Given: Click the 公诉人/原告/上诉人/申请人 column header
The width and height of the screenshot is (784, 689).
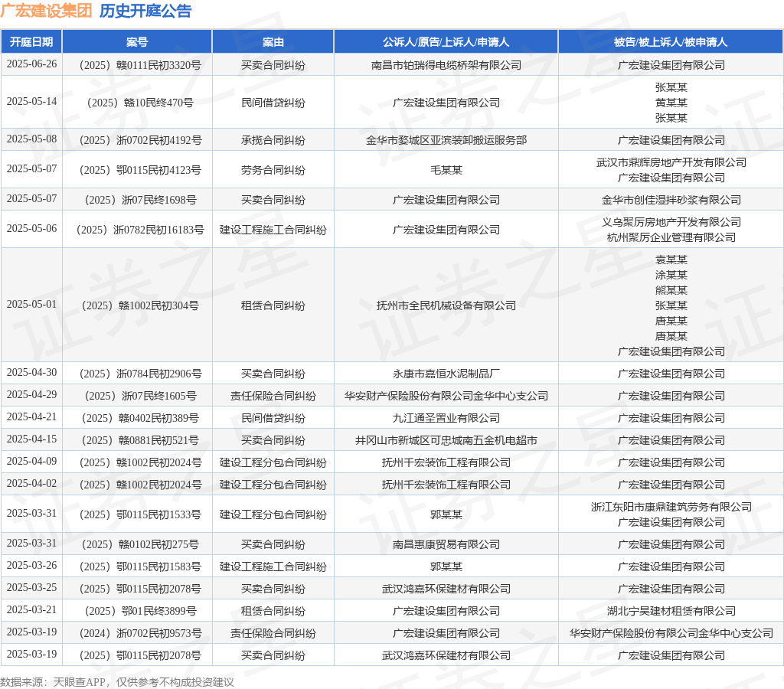Looking at the screenshot, I should point(446,42).
